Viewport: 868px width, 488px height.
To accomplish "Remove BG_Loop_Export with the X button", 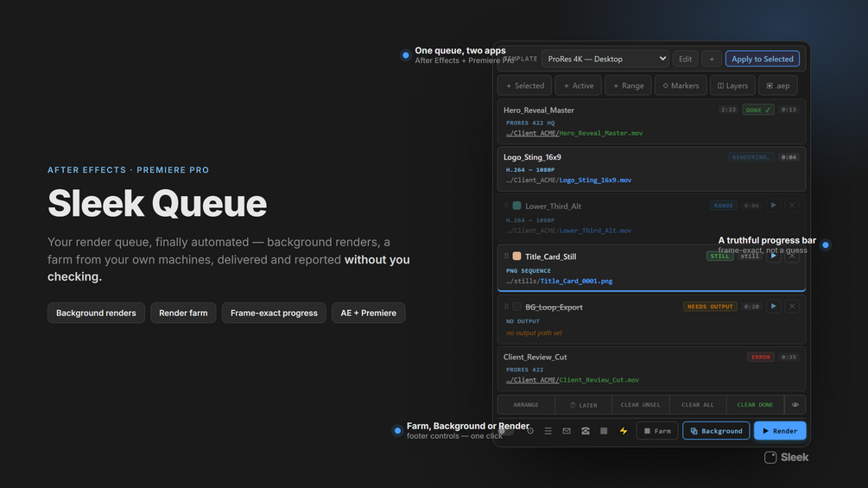I will 792,307.
